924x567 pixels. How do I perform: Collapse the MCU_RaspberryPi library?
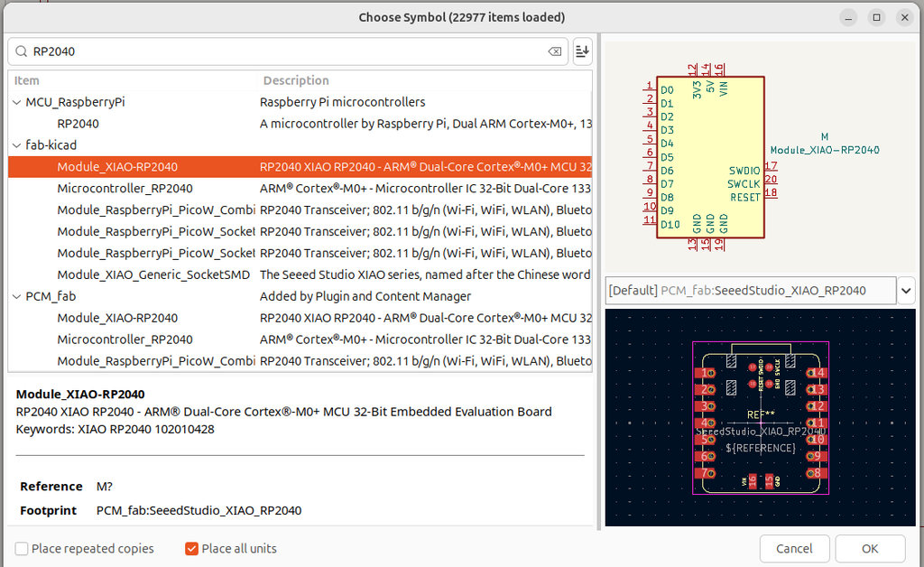point(16,102)
